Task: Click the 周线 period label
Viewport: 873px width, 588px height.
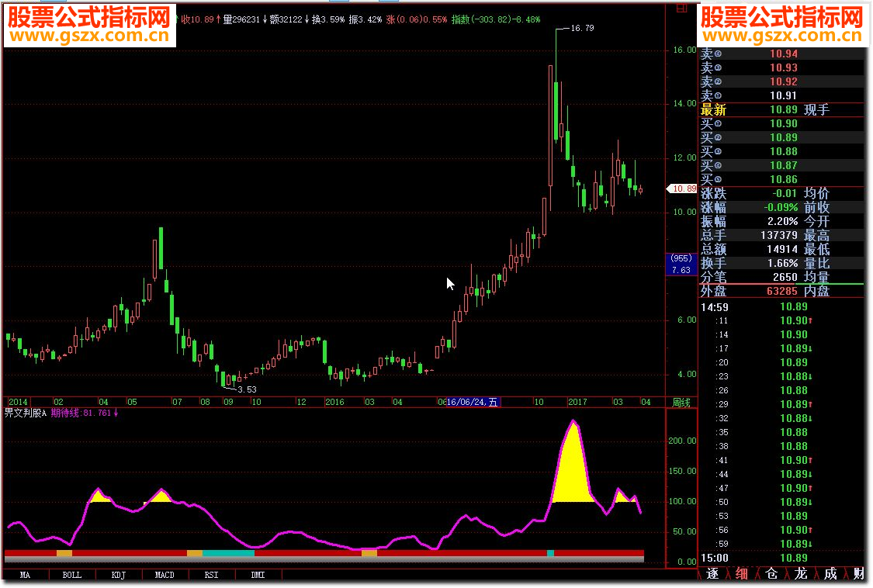Action: pos(681,402)
